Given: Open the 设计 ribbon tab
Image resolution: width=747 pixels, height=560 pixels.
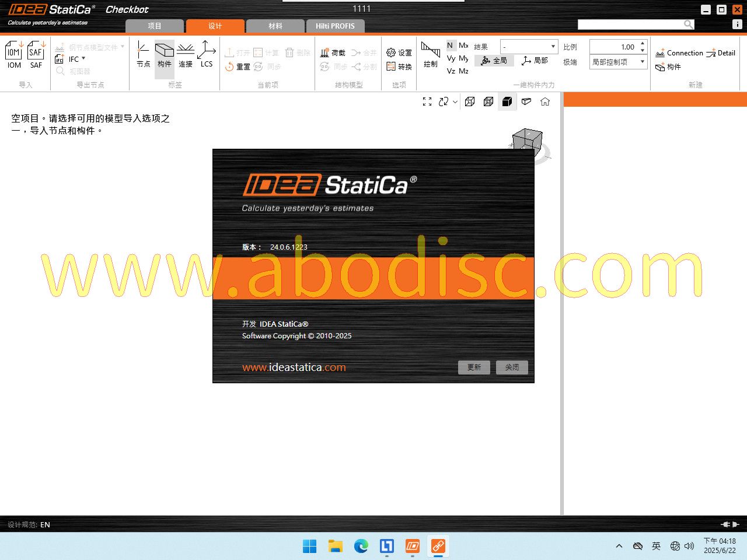Looking at the screenshot, I should click(x=215, y=26).
